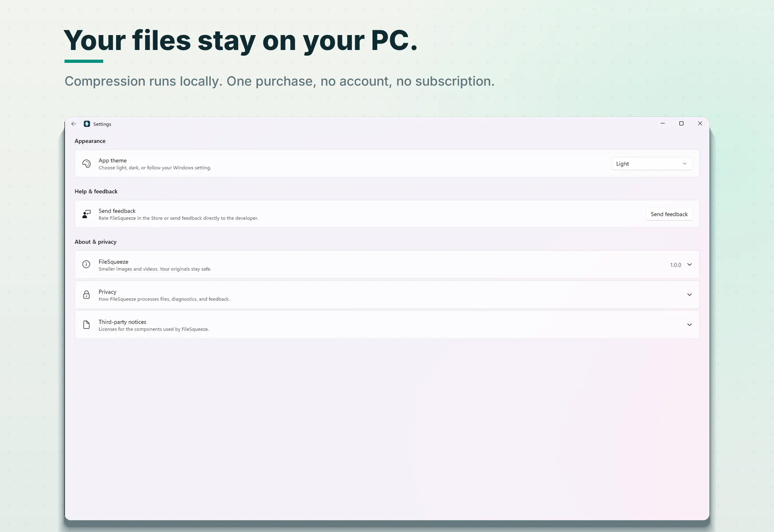
Task: Click the Appearance section heading
Action: [90, 141]
